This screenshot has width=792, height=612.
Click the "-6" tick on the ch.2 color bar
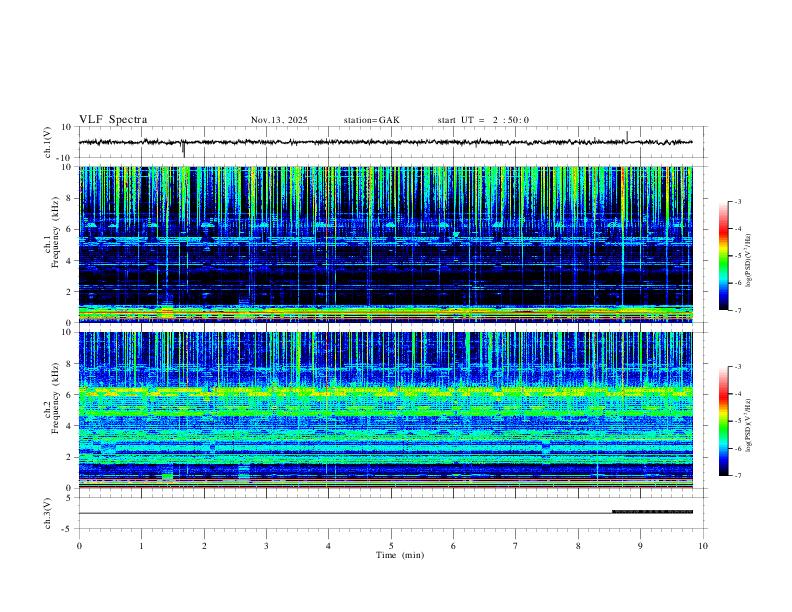pos(737,448)
